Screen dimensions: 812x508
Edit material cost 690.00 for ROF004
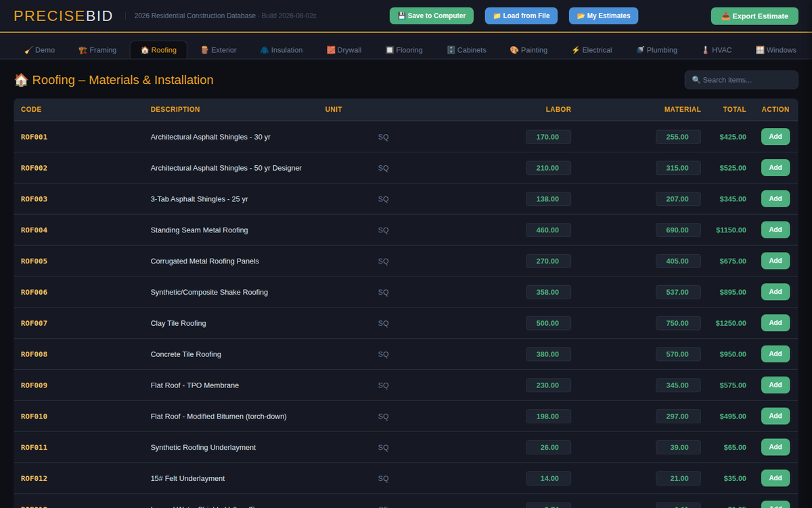point(678,230)
